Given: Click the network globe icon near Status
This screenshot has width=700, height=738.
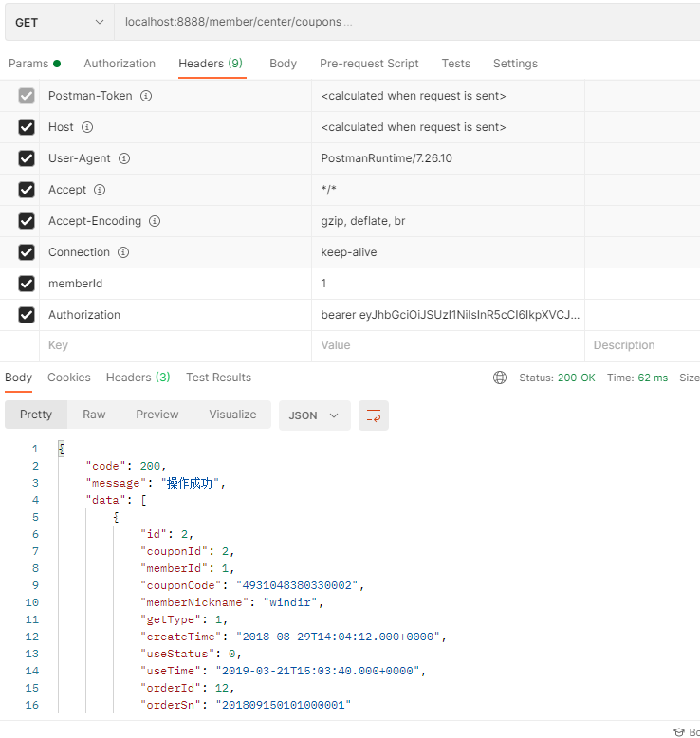Looking at the screenshot, I should 500,378.
